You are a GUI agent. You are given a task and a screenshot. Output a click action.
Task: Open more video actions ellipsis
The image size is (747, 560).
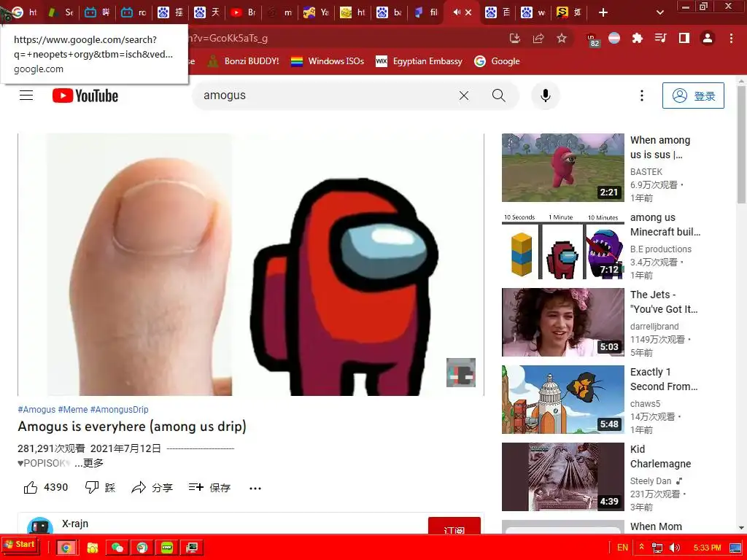(255, 488)
